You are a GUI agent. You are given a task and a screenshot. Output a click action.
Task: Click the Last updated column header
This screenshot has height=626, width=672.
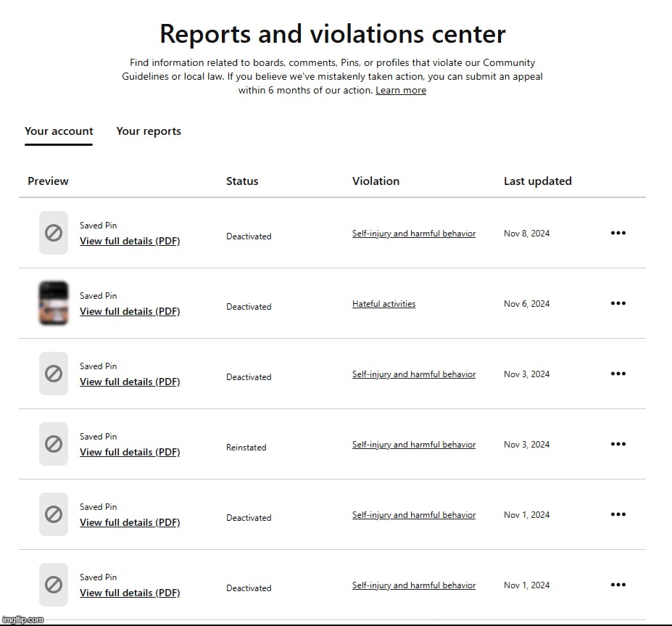(x=537, y=181)
